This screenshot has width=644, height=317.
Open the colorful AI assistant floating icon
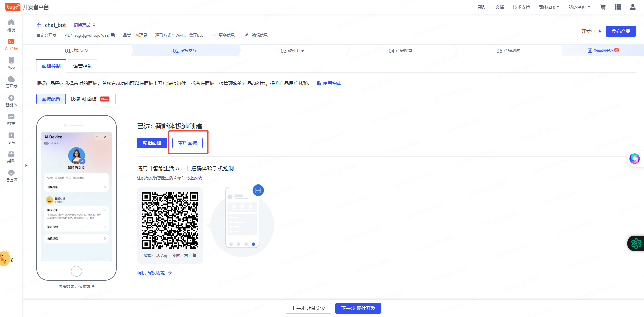click(634, 159)
